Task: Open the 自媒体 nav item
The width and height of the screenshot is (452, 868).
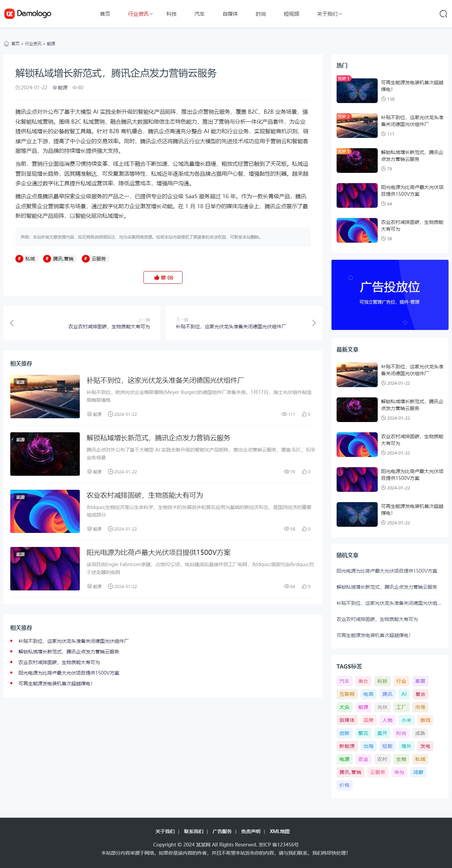Action: pyautogui.click(x=230, y=14)
